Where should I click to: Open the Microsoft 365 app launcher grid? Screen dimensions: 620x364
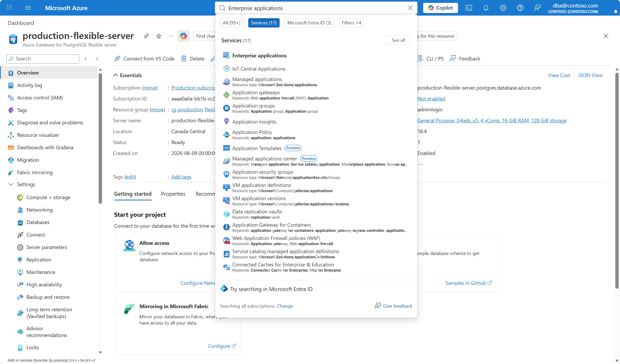tap(9, 8)
